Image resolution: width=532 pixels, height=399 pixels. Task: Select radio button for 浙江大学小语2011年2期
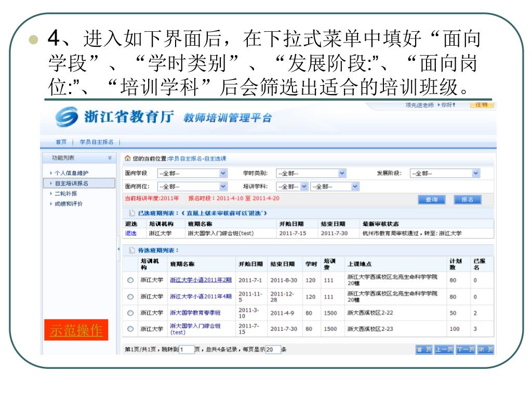(x=130, y=280)
